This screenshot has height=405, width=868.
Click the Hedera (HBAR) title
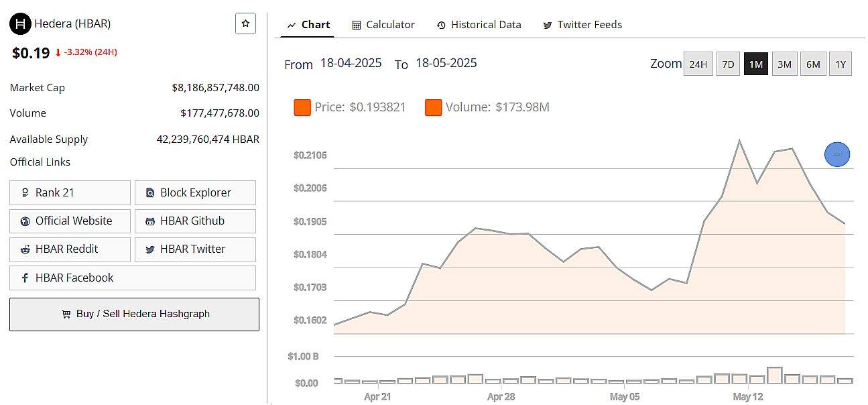(73, 24)
